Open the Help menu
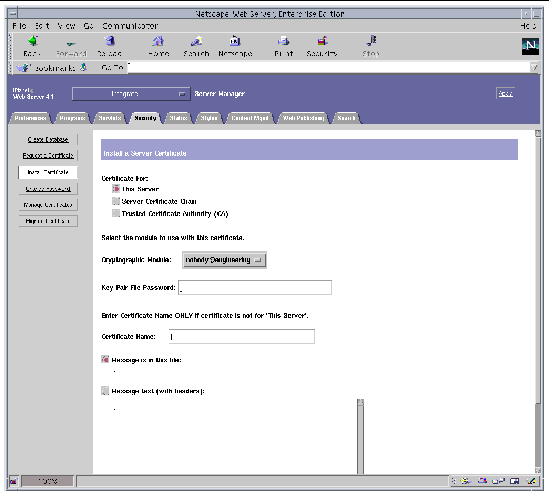549x496 pixels. pyautogui.click(x=528, y=26)
